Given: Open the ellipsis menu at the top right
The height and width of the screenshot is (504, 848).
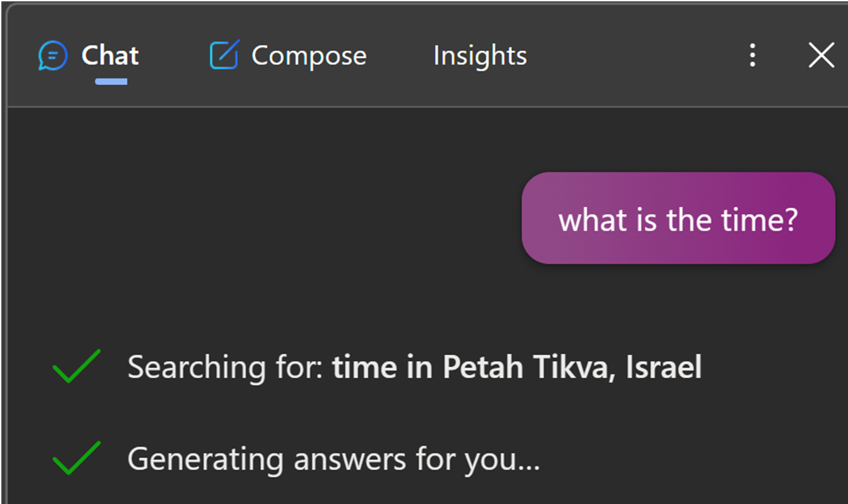Looking at the screenshot, I should pyautogui.click(x=752, y=55).
